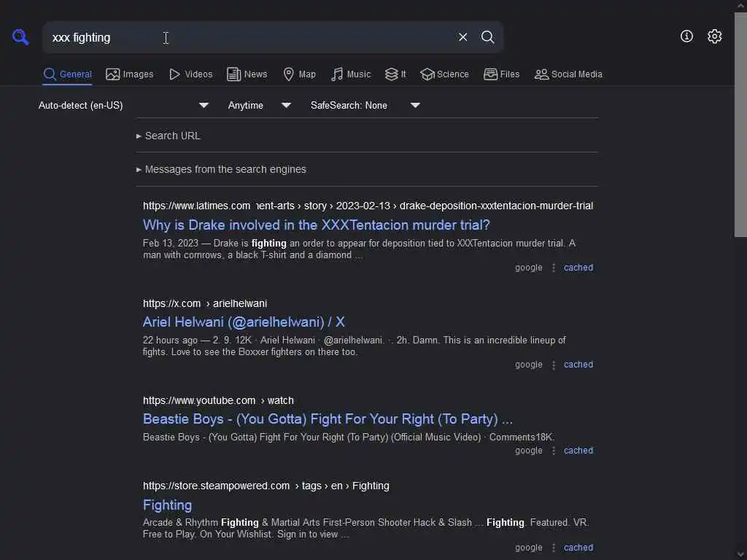This screenshot has height=560, width=747.
Task: Submit search with the magnifier button
Action: (x=487, y=36)
